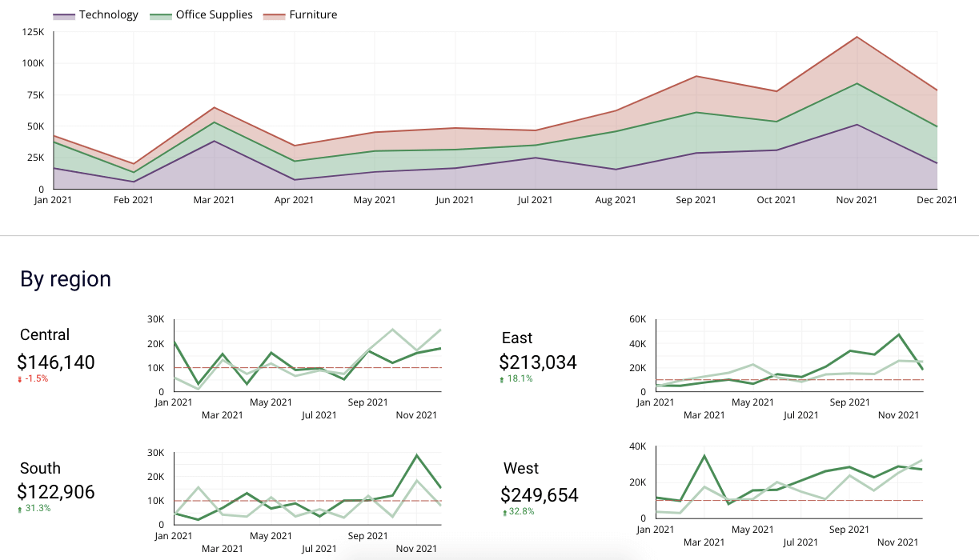
Task: Click the 125K label on the main chart axis
Action: point(34,32)
